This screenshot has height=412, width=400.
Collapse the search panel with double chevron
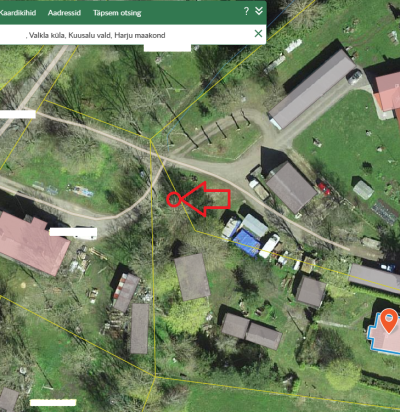259,11
